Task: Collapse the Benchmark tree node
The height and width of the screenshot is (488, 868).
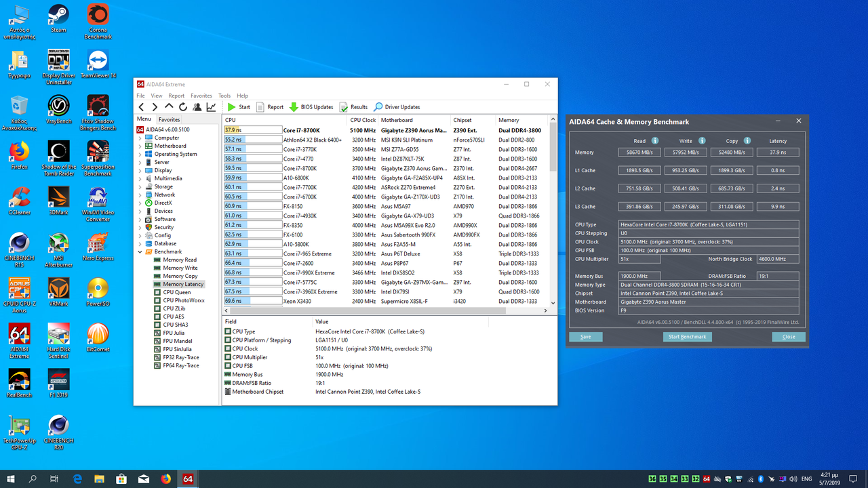Action: [140, 251]
